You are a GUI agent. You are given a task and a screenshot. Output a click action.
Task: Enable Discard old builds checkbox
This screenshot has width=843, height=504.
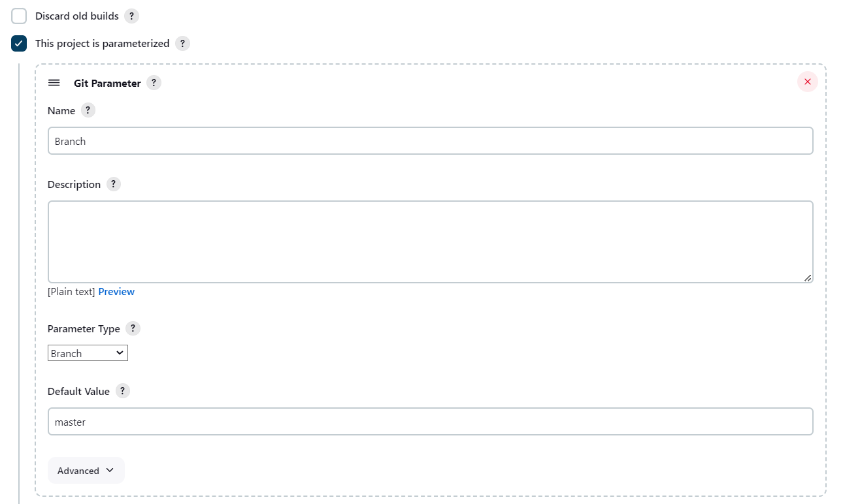click(20, 16)
